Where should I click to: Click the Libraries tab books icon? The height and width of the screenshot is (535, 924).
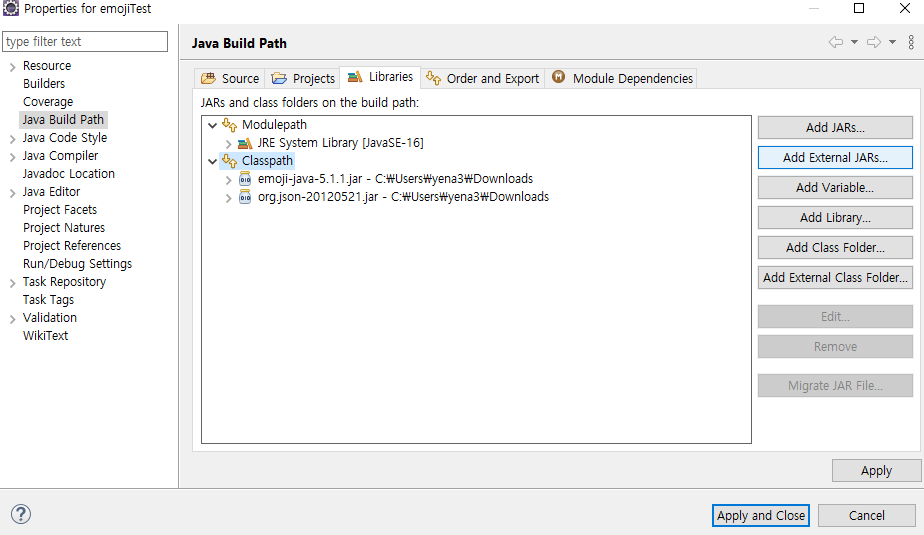coord(355,77)
